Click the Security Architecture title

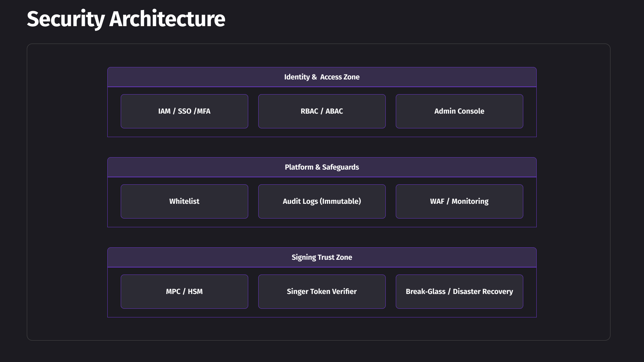click(126, 19)
